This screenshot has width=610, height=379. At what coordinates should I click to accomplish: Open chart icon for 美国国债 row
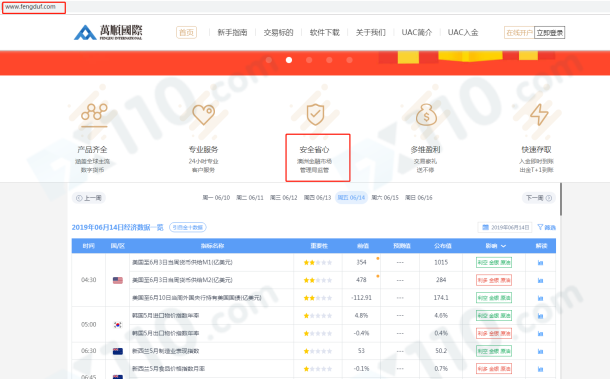tap(540, 298)
